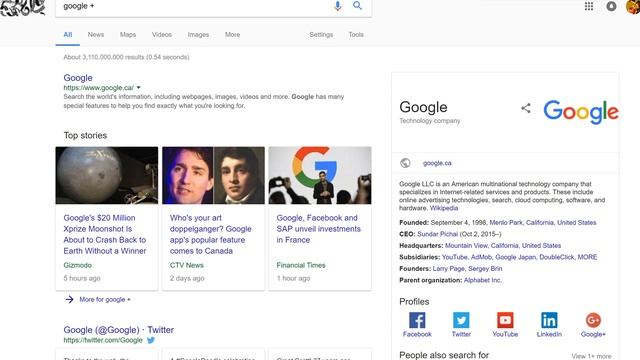Click the Sergey Brin founder link
Image resolution: width=640 pixels, height=360 pixels.
pos(485,269)
